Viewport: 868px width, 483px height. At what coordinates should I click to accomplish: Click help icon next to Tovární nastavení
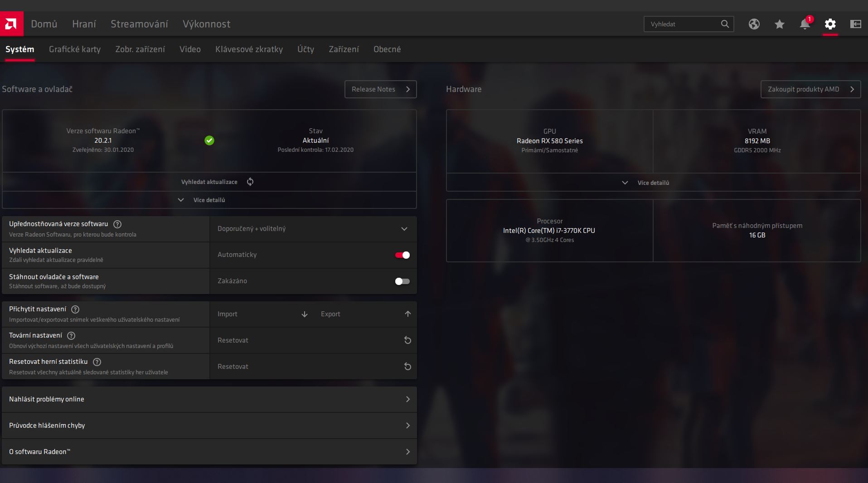coord(71,336)
